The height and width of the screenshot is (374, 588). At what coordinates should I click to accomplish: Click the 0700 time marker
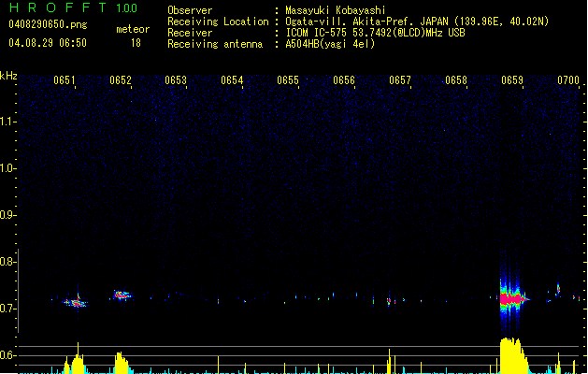pyautogui.click(x=568, y=80)
